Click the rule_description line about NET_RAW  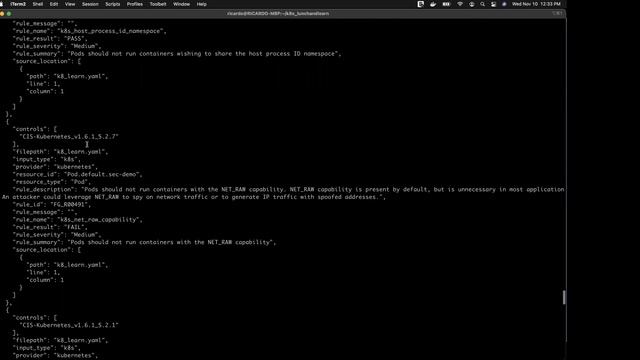pos(289,189)
